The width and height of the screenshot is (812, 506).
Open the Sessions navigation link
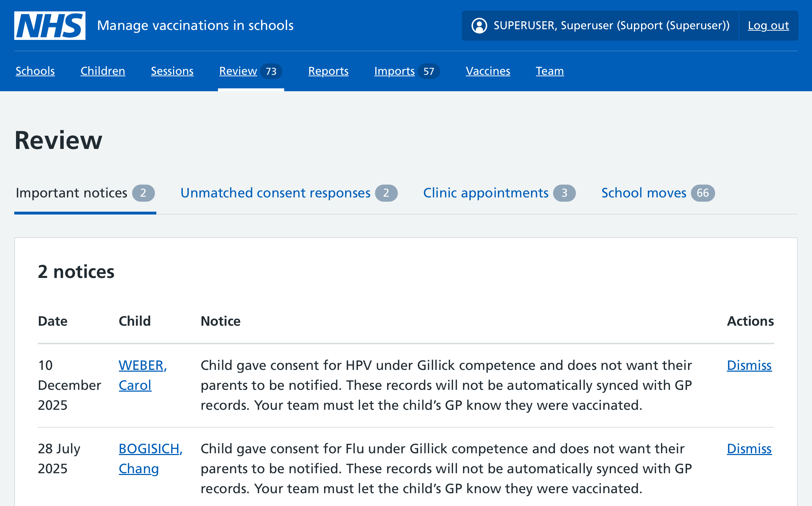pyautogui.click(x=172, y=71)
